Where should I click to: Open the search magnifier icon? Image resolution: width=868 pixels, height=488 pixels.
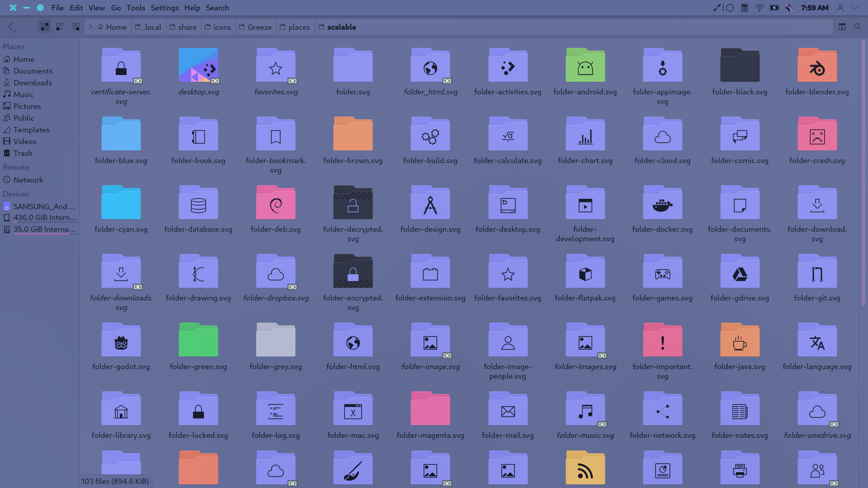click(857, 27)
